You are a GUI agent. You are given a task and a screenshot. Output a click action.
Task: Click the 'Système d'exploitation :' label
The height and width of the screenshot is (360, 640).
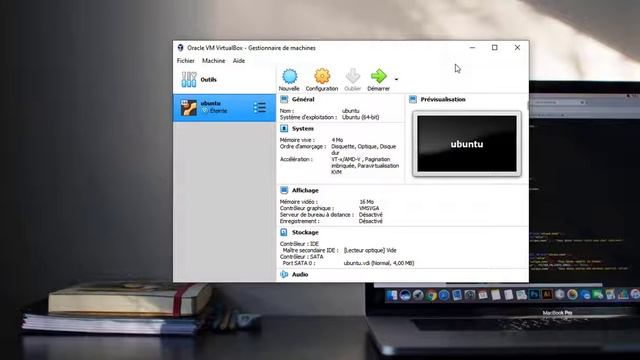[x=309, y=117]
